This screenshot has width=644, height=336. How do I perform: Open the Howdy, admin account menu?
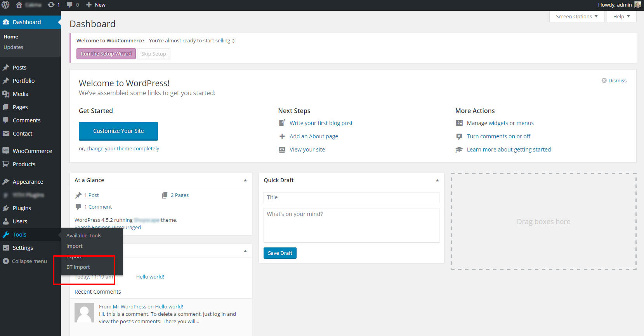pyautogui.click(x=620, y=5)
